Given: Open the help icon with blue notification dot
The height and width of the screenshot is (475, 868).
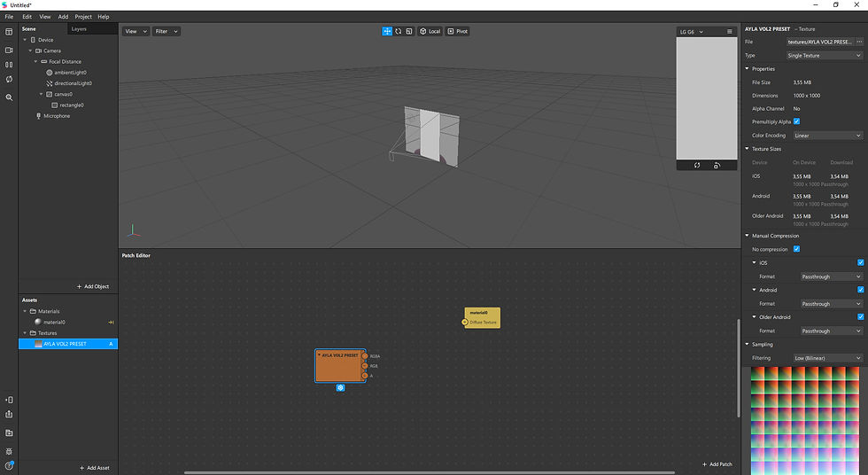Looking at the screenshot, I should tap(9, 465).
